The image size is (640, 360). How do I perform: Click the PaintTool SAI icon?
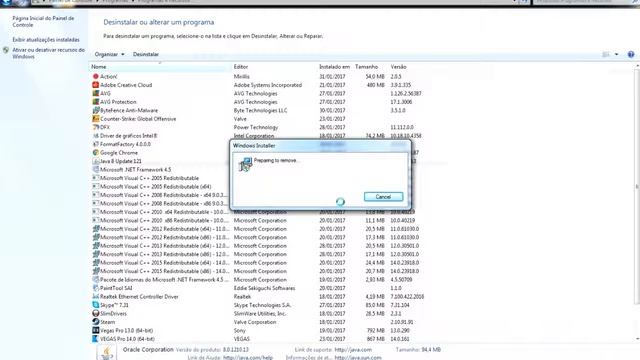pos(96,288)
